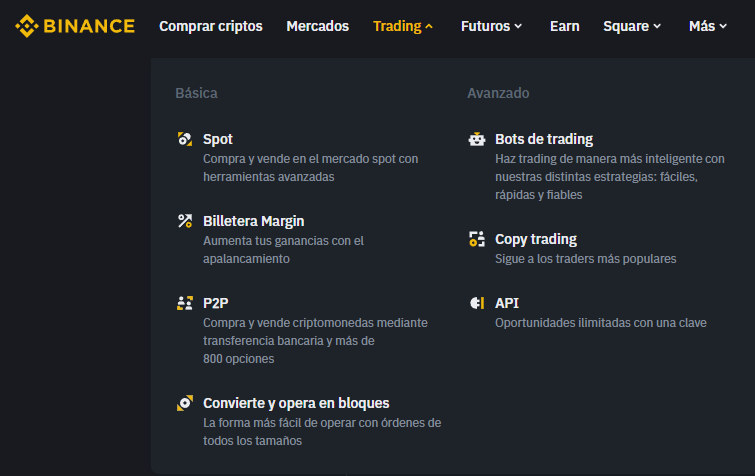This screenshot has width=755, height=476.
Task: Open Comprar criptos in the navbar
Action: tap(211, 26)
